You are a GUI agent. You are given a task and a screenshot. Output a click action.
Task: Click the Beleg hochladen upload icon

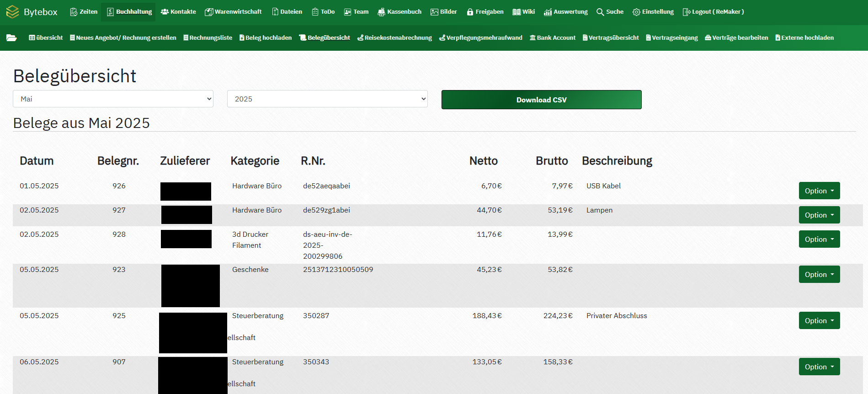(x=242, y=37)
